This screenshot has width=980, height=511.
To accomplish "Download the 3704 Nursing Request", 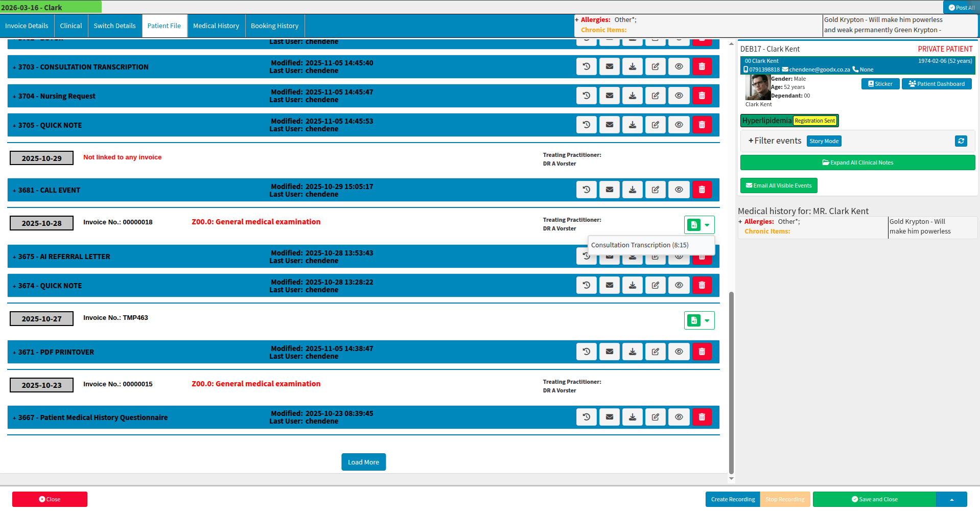I will point(633,96).
